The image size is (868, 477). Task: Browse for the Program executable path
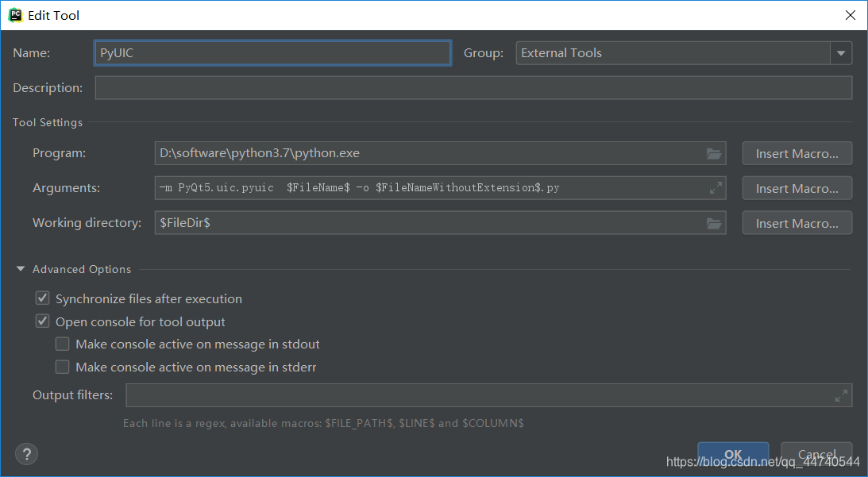point(713,153)
